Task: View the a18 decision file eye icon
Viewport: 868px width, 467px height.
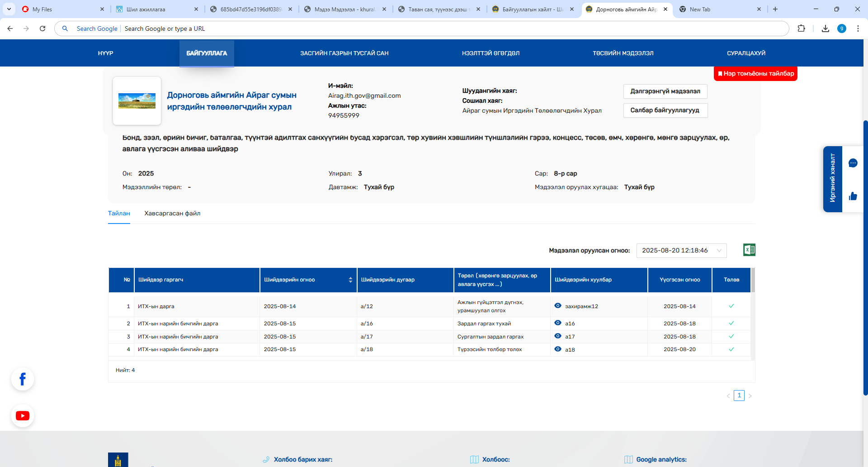Action: pos(558,349)
